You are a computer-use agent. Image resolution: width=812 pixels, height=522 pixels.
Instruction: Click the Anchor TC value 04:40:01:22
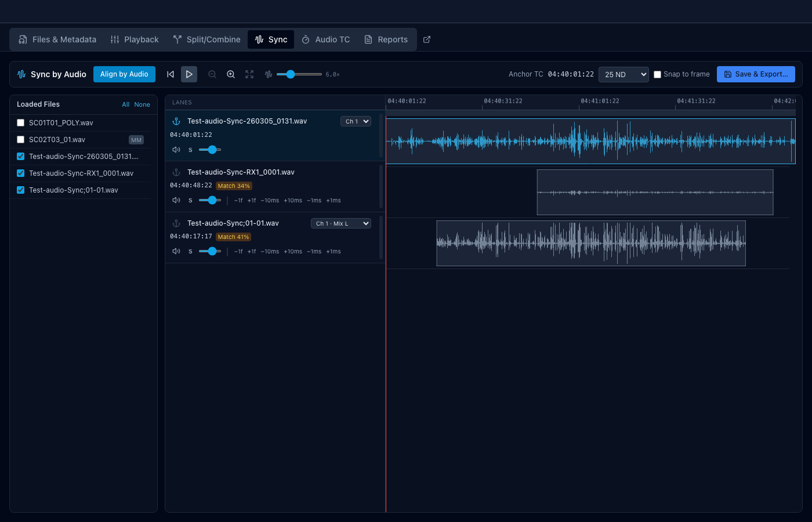[571, 74]
